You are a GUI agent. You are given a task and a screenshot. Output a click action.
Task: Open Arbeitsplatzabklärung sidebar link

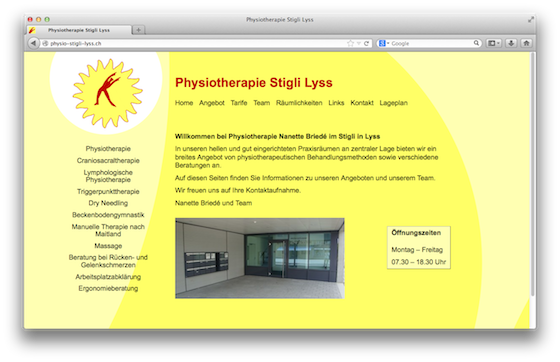108,277
